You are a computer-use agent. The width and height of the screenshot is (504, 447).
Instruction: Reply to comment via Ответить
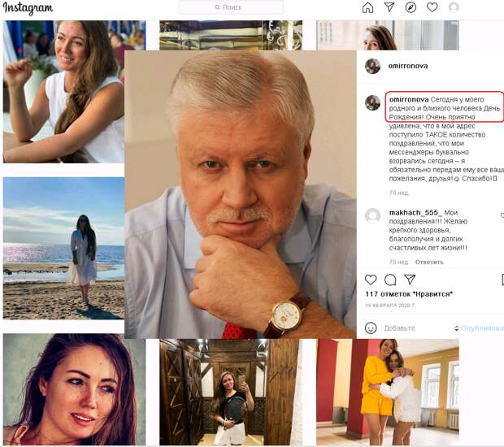[x=429, y=262]
